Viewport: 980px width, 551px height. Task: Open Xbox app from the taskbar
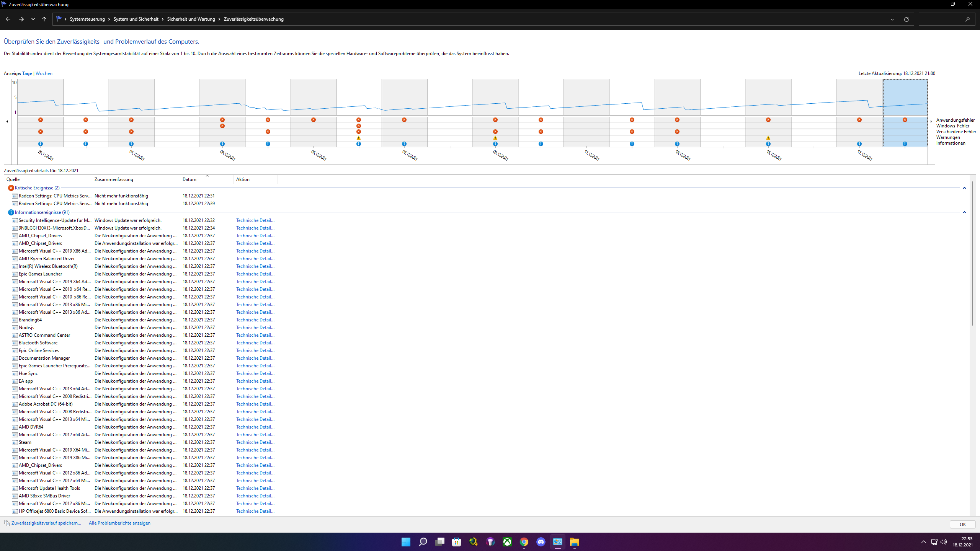507,542
